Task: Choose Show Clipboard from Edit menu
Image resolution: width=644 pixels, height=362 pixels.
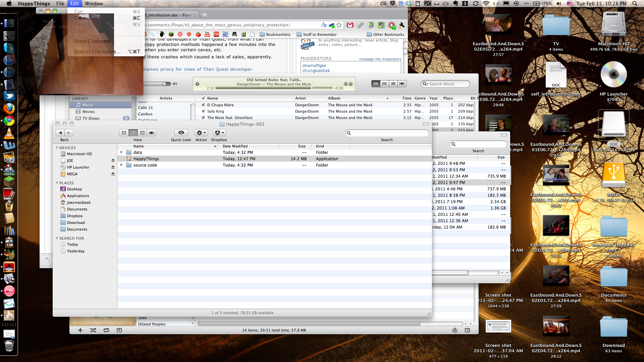Action: (x=92, y=41)
